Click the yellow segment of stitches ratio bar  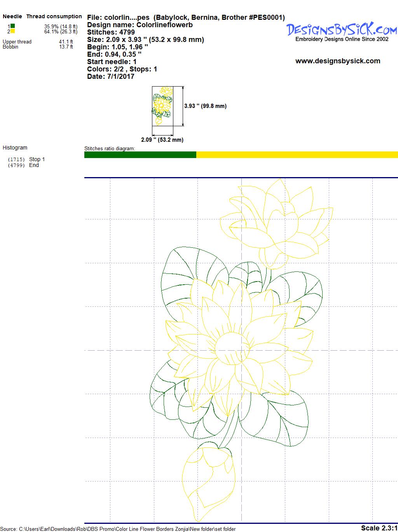click(297, 155)
